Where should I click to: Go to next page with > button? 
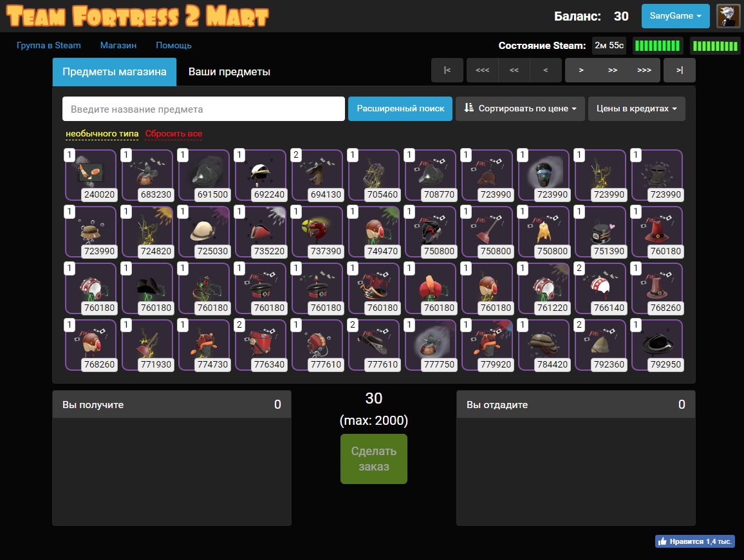[581, 70]
